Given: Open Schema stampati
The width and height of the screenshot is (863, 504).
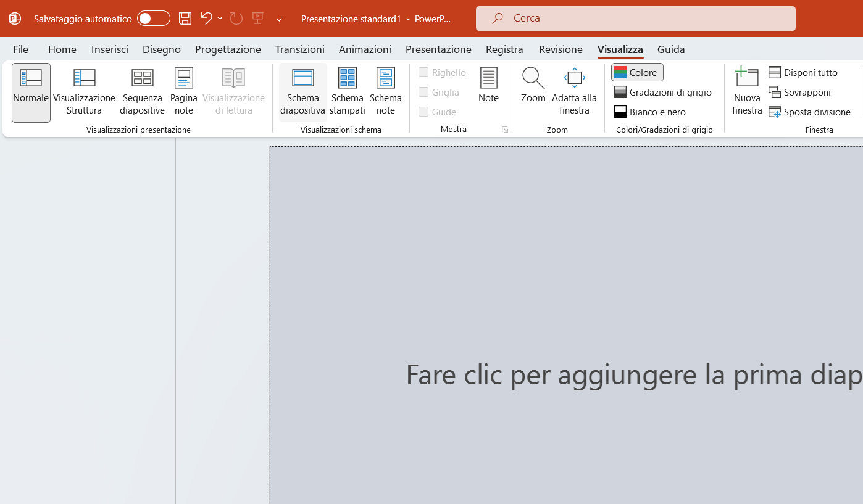Looking at the screenshot, I should tap(347, 91).
